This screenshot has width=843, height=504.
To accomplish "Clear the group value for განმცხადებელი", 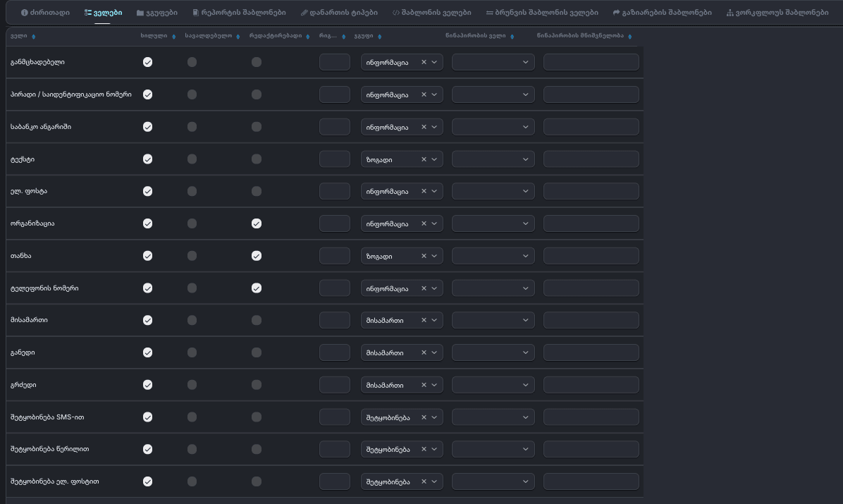I will [x=424, y=63].
